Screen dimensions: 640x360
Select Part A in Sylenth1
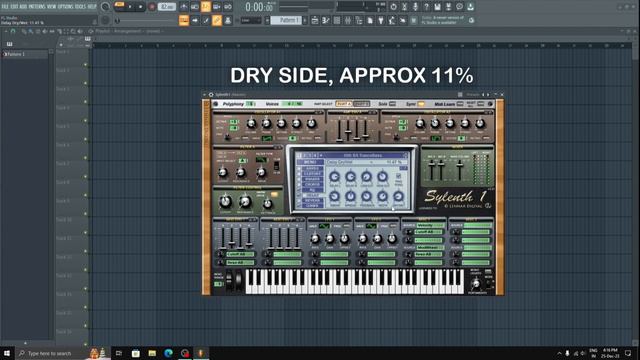click(344, 104)
